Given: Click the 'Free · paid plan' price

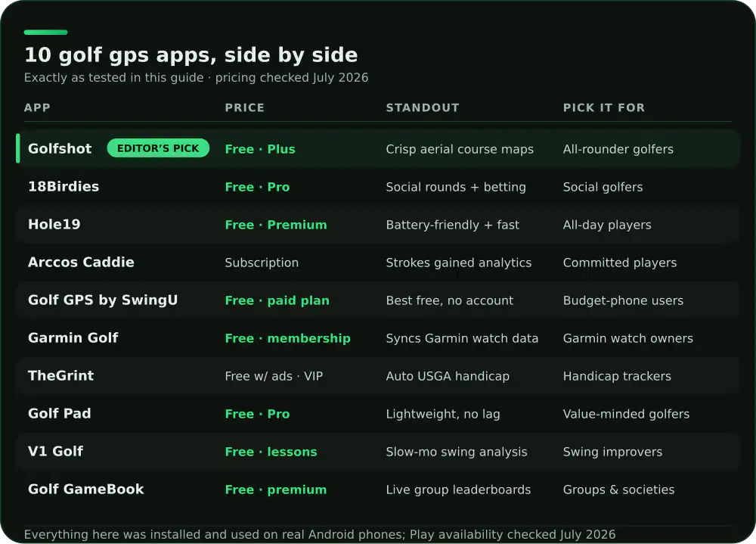Looking at the screenshot, I should 277,300.
